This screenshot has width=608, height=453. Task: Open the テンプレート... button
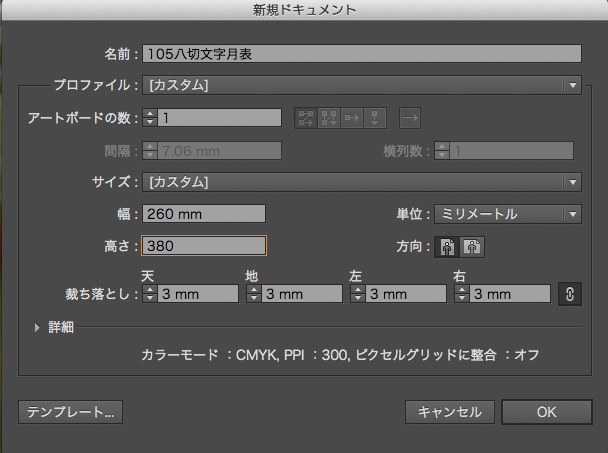71,412
